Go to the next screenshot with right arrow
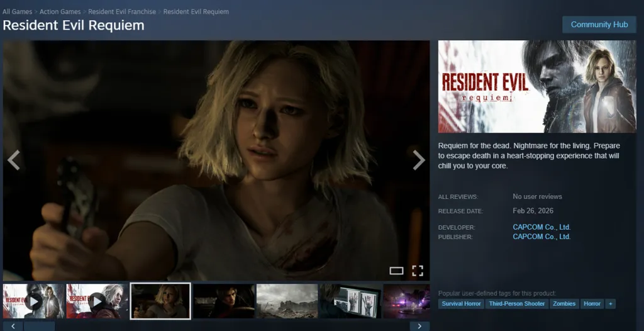Viewport: 644px width, 331px height. (x=418, y=160)
